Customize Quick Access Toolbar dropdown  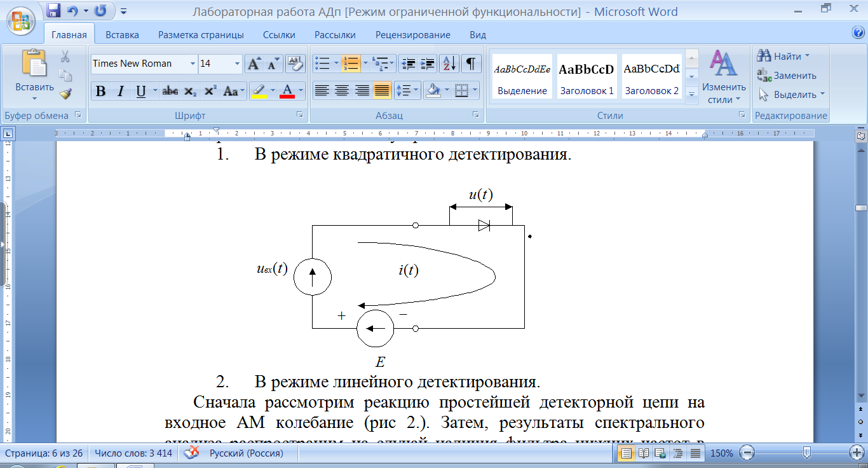tap(124, 11)
